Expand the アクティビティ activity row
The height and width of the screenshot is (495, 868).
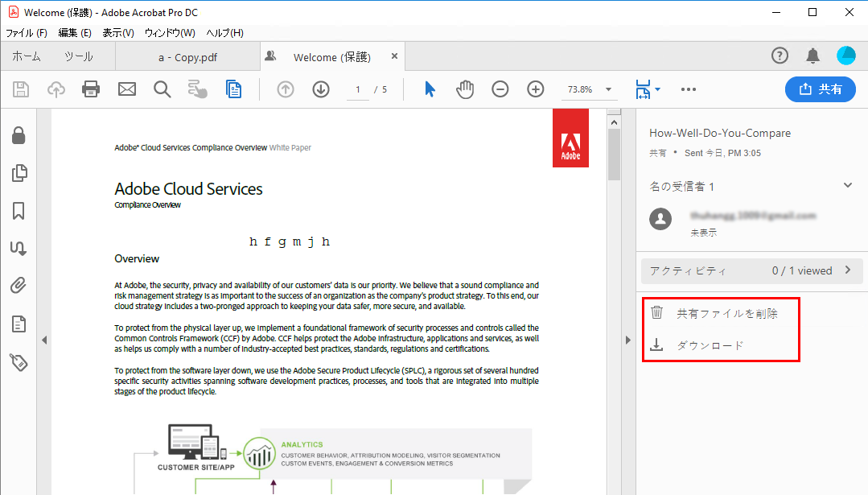click(x=753, y=270)
